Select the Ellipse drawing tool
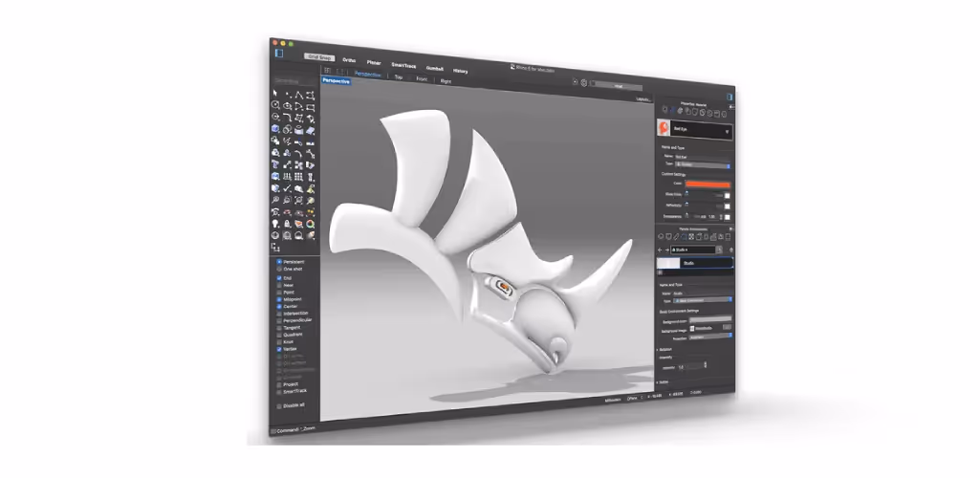 pos(287,105)
